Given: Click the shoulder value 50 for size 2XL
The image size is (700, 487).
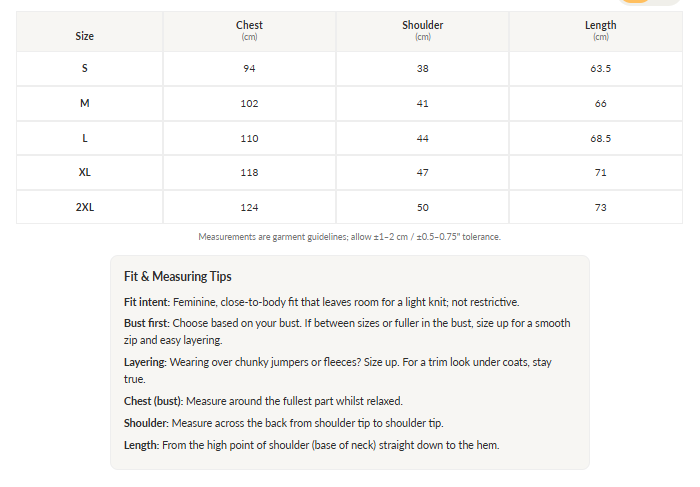Looking at the screenshot, I should pyautogui.click(x=422, y=207).
